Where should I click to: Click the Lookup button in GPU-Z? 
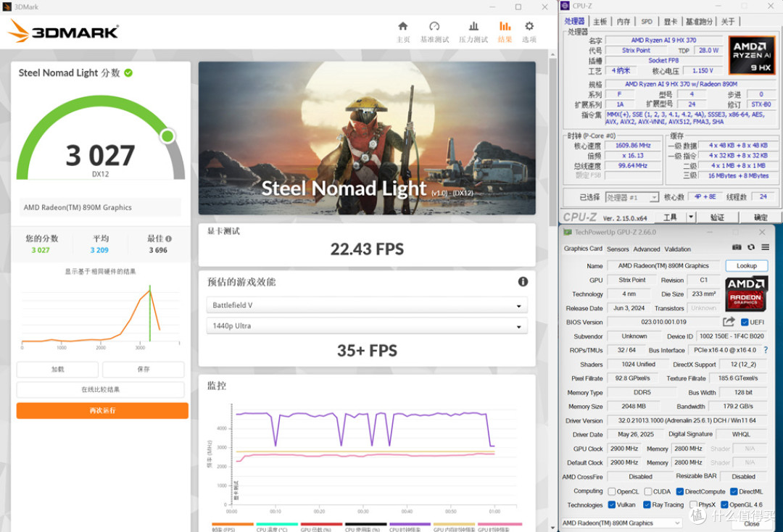click(747, 266)
